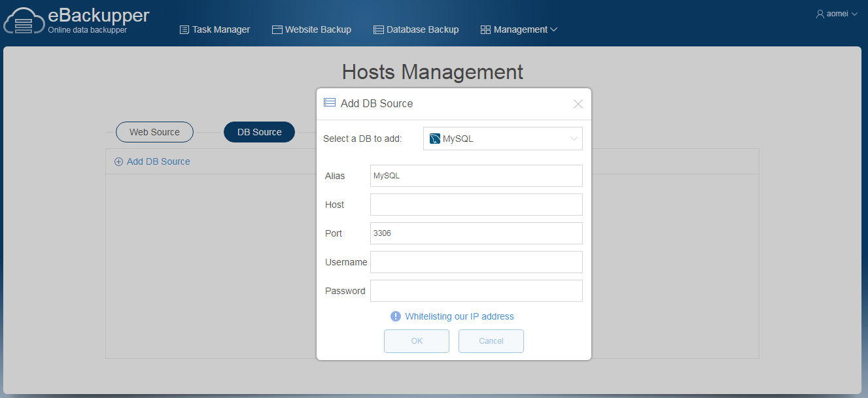Focus the Username input field
The image size is (868, 398).
(x=476, y=262)
